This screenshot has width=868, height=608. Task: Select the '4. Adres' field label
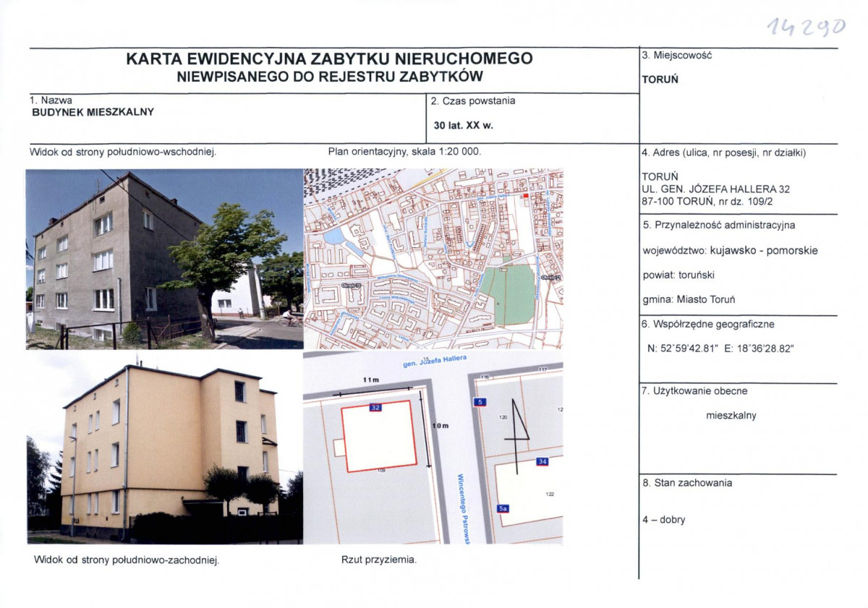click(x=723, y=153)
